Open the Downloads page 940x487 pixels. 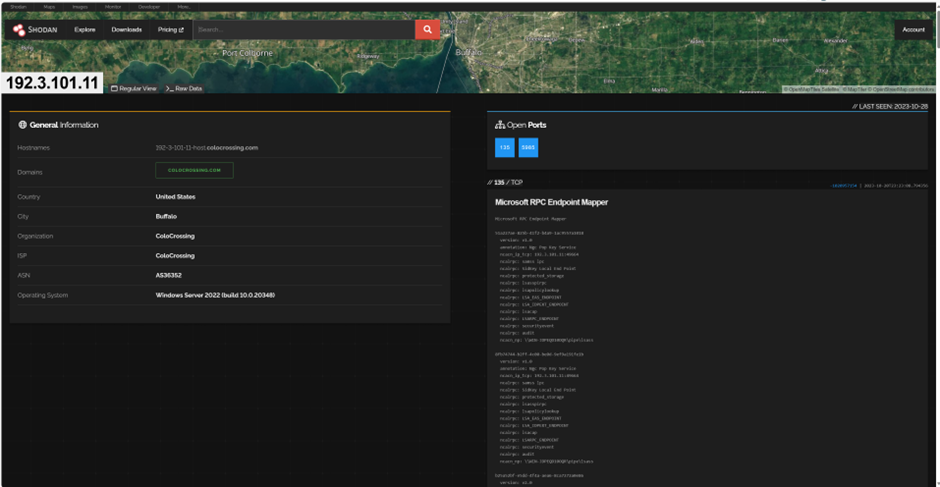coord(126,29)
